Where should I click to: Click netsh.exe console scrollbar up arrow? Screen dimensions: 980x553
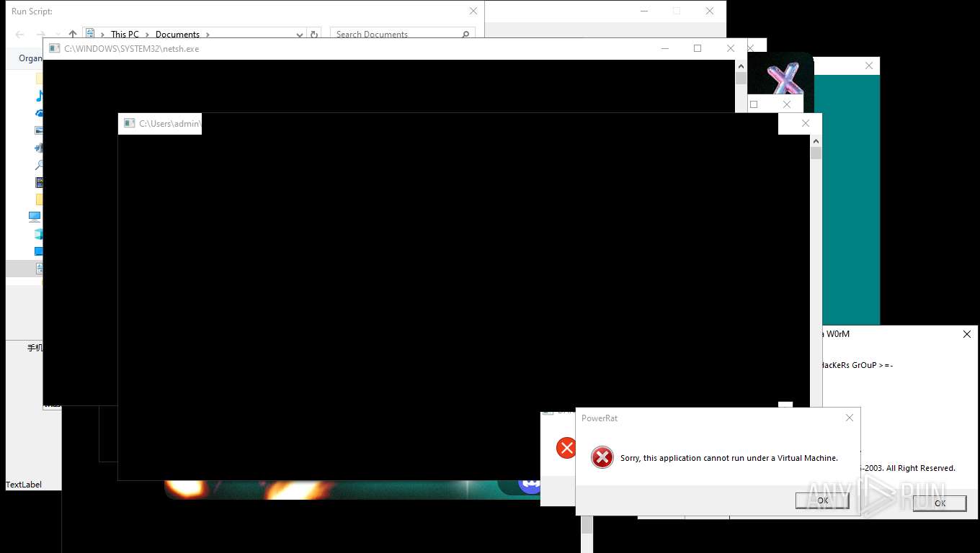pyautogui.click(x=741, y=66)
